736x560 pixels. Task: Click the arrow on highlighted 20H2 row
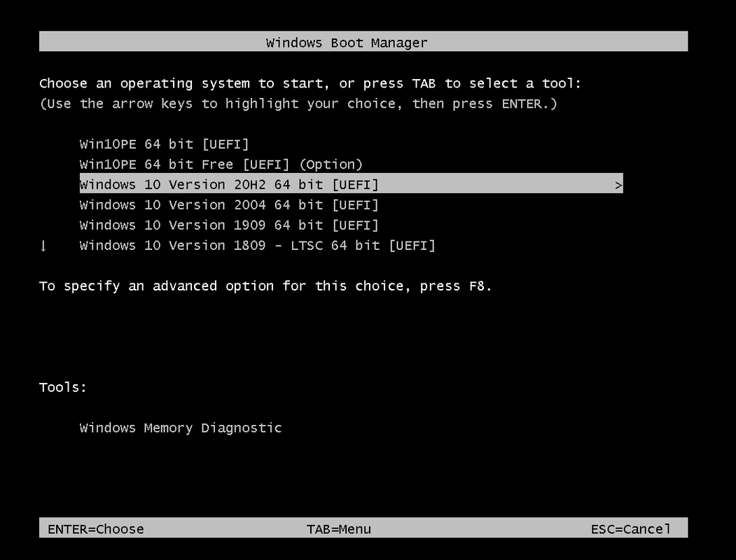618,185
